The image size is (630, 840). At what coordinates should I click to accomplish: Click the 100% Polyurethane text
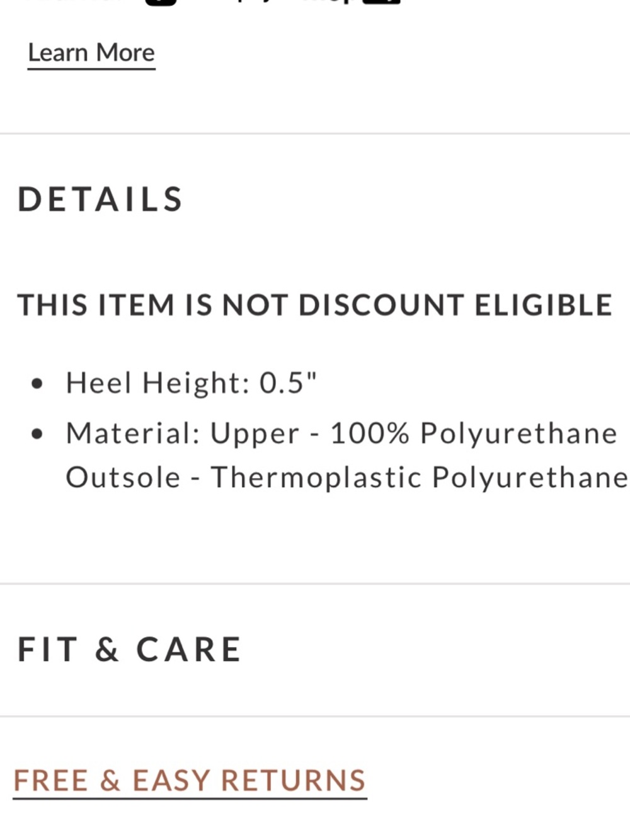click(x=474, y=434)
